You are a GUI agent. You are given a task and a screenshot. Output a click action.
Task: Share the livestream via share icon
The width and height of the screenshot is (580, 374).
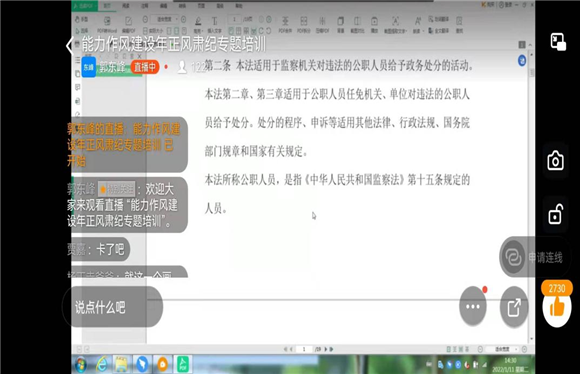pos(514,307)
